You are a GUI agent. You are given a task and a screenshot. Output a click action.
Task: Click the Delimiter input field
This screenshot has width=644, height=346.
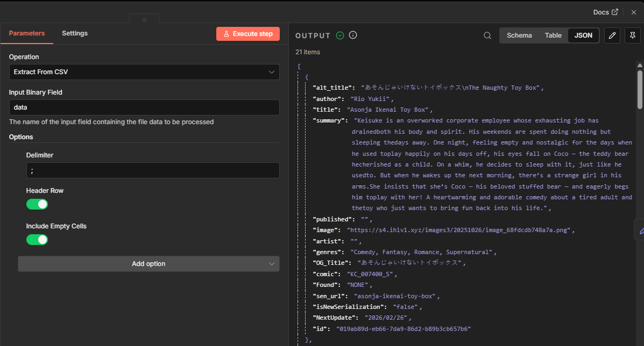(144, 170)
